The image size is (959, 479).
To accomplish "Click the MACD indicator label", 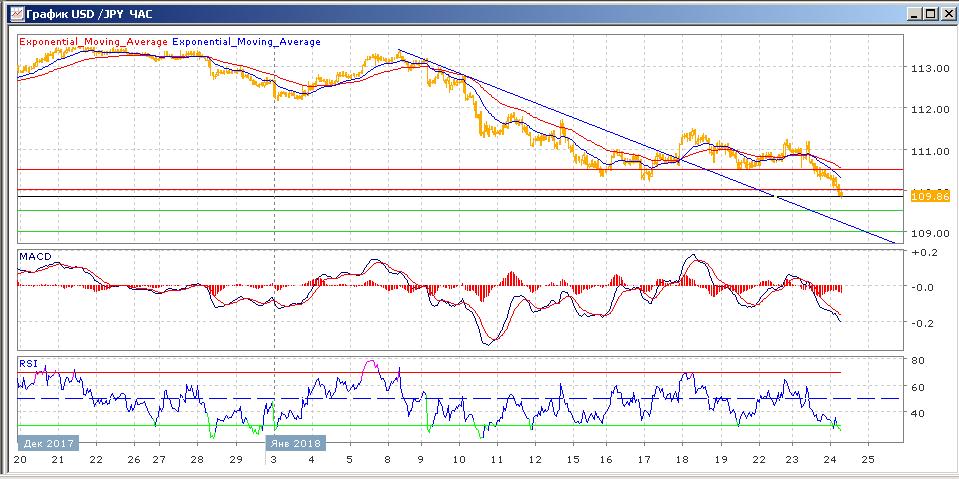I will (35, 257).
